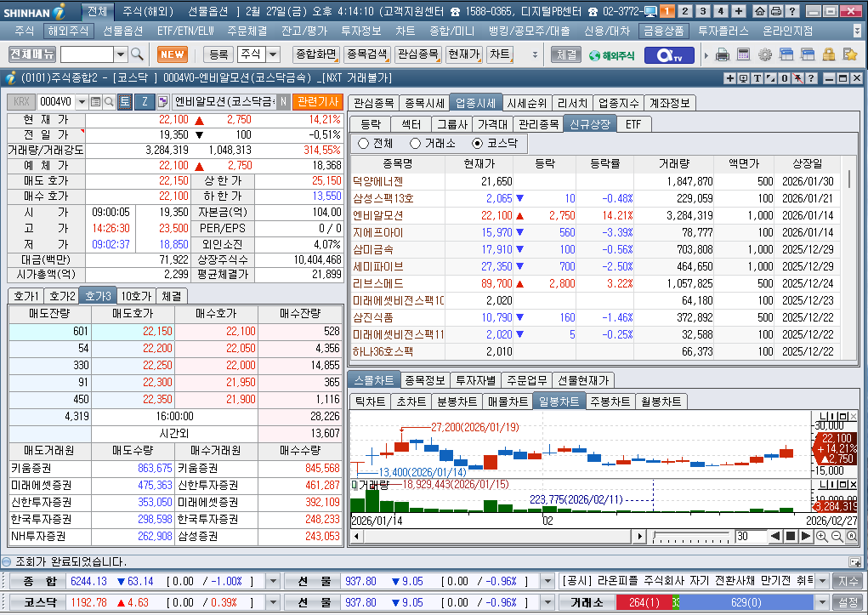Select the 코스닥 radio button
The width and height of the screenshot is (868, 615).
477,144
